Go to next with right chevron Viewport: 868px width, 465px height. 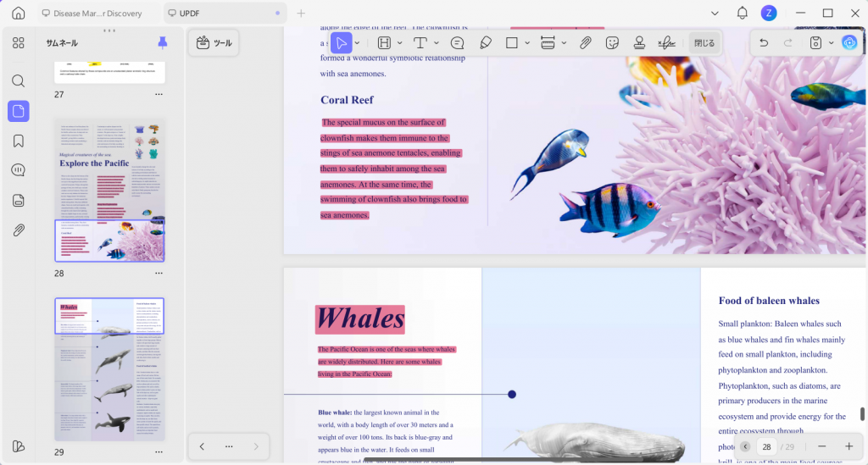click(256, 446)
